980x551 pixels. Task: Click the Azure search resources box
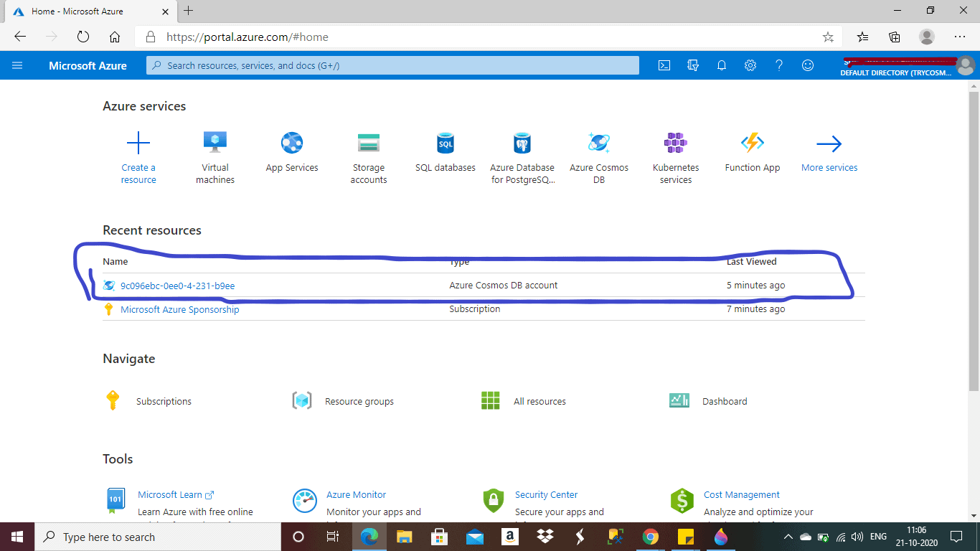coord(392,65)
